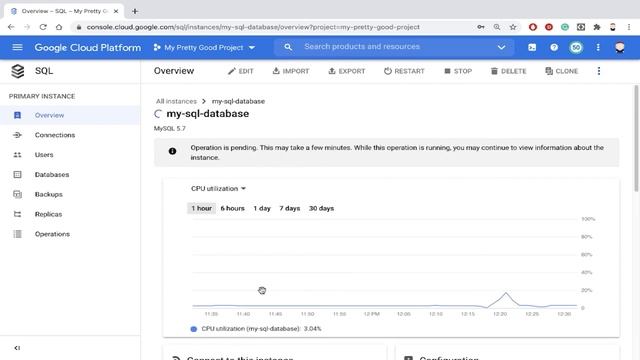Screen dimensions: 640x360
Task: Click the EDIT instance button
Action: [x=241, y=71]
